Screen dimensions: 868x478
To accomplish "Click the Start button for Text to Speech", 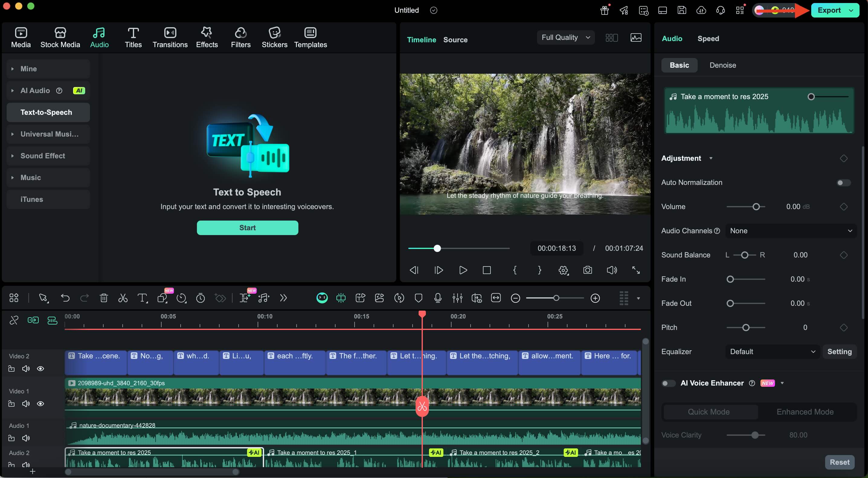I will pos(247,228).
